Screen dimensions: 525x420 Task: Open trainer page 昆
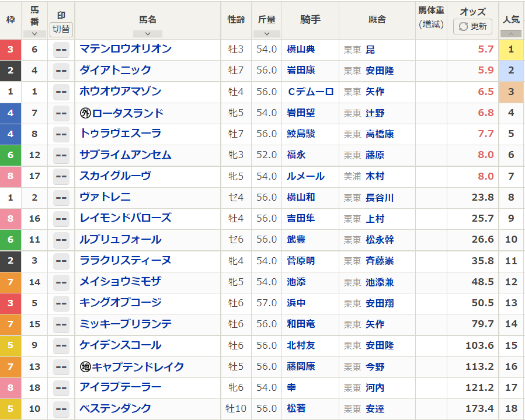coord(370,50)
